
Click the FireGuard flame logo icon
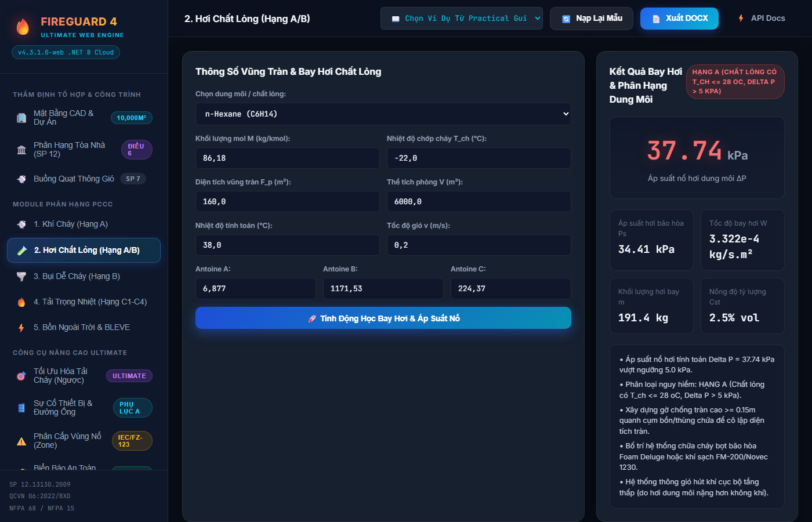23,27
